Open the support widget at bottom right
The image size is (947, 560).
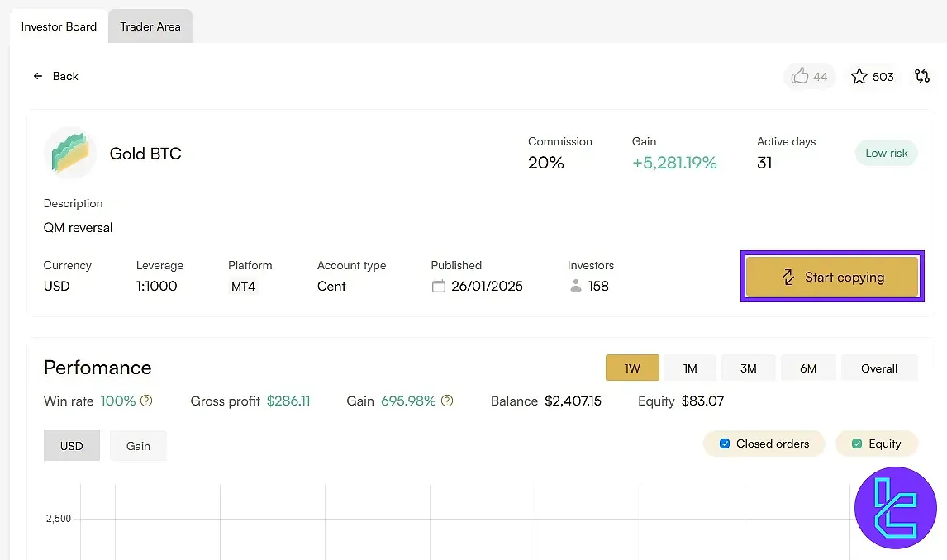(x=896, y=508)
